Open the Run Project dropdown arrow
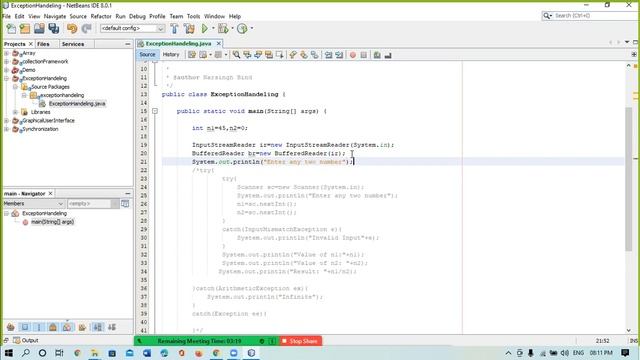 click(x=213, y=28)
